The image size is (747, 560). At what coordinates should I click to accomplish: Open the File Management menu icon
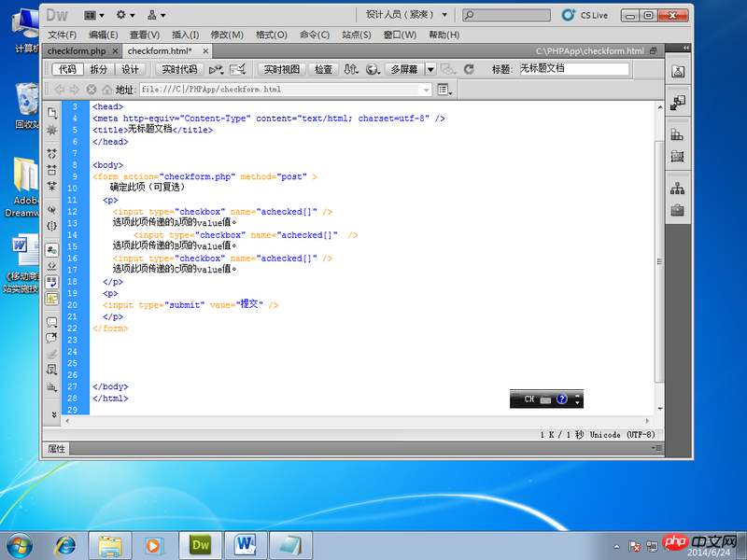[351, 69]
